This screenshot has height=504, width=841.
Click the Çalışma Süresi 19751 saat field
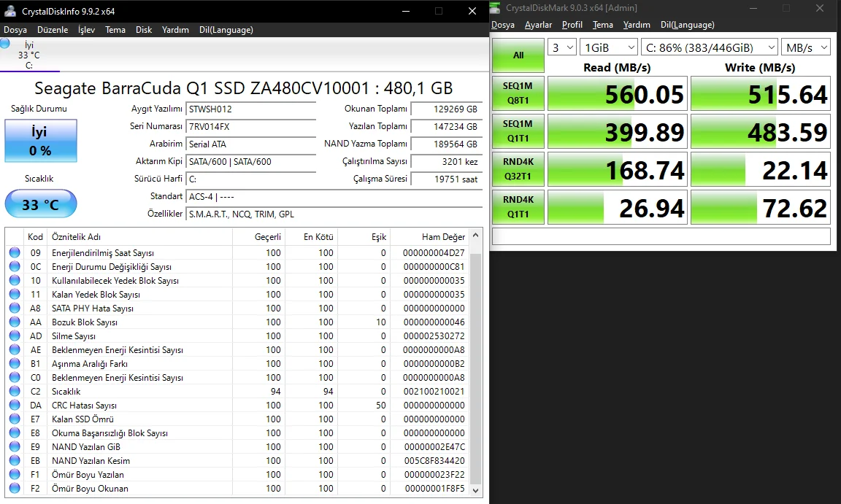[x=447, y=179]
